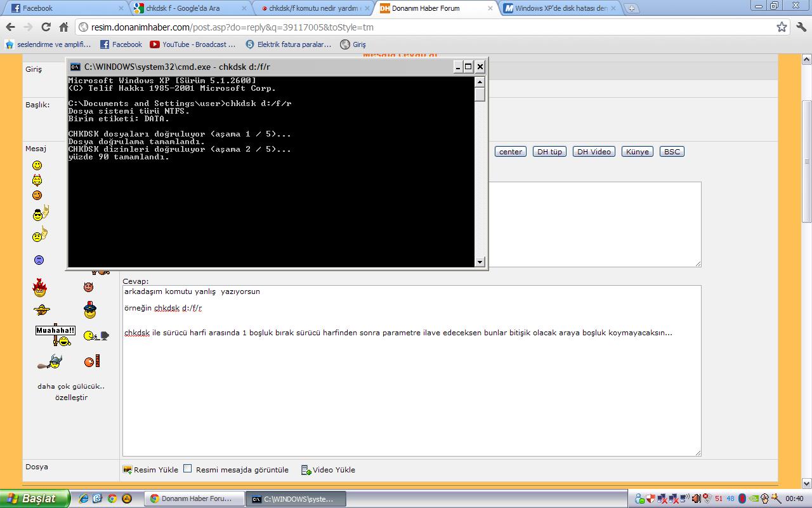
Task: Click the security shield tray icon
Action: [x=650, y=498]
